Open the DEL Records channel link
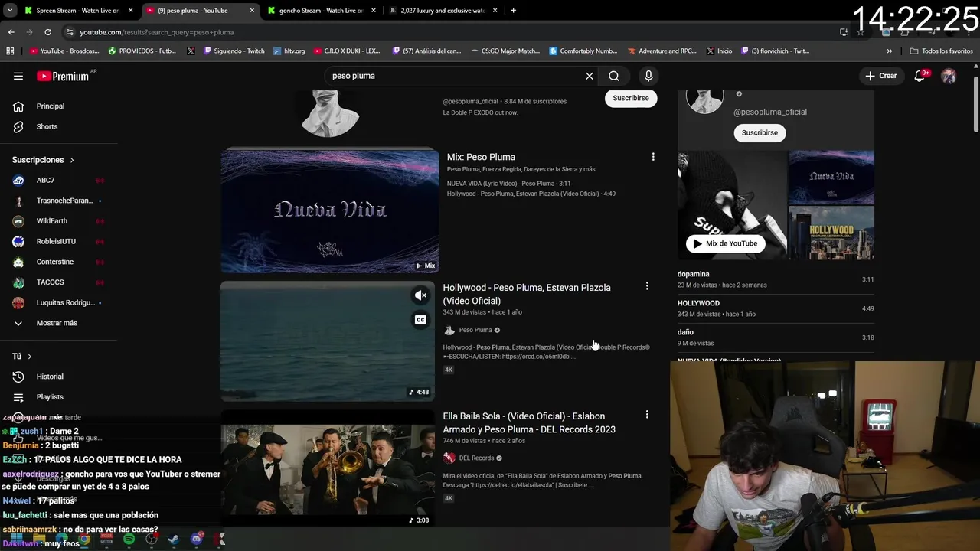 coord(476,458)
